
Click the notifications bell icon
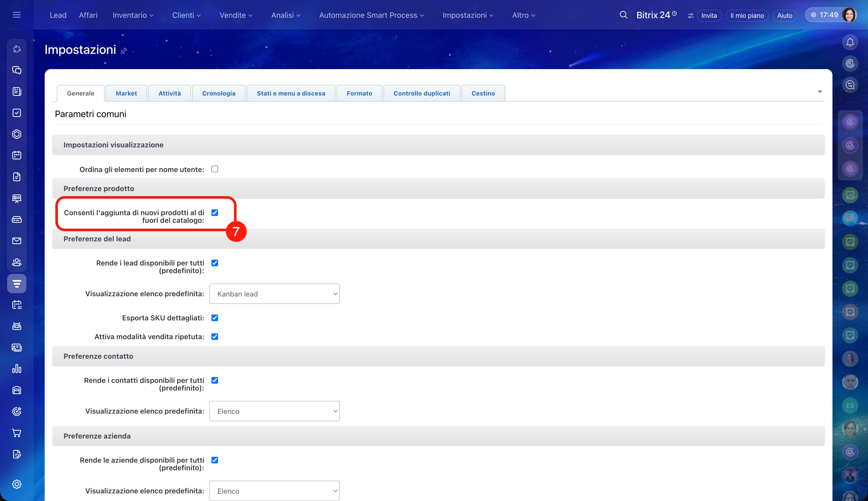point(850,42)
